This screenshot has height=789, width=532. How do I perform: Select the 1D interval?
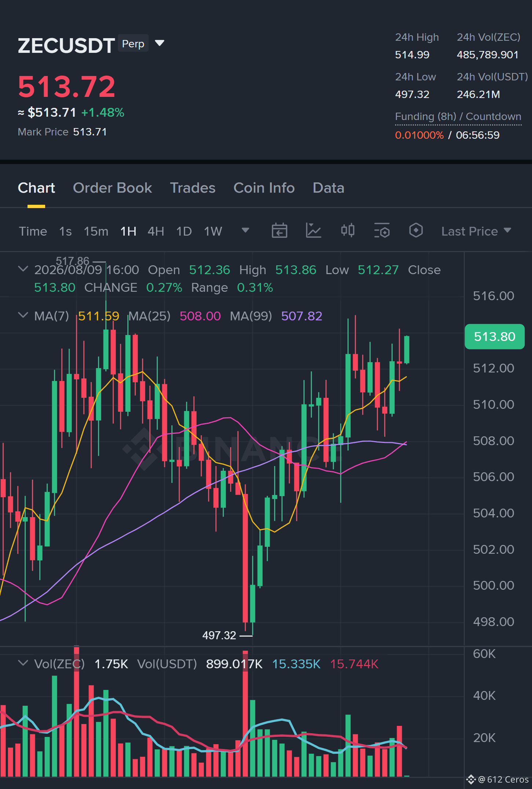click(184, 231)
